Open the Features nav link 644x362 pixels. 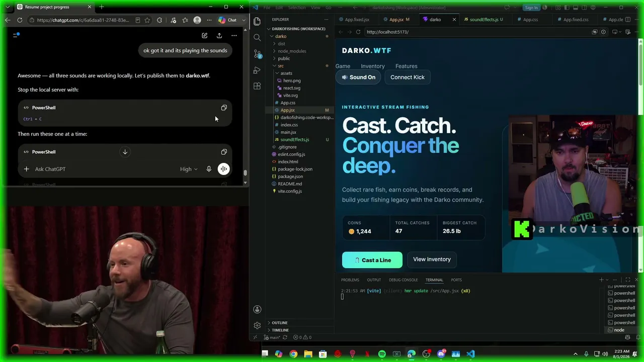pos(407,66)
